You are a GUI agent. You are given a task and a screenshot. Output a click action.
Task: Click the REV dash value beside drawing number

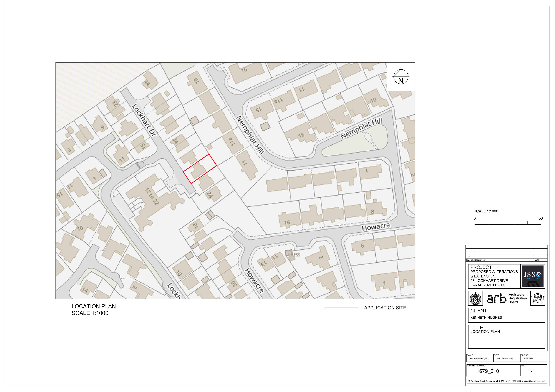click(x=532, y=371)
